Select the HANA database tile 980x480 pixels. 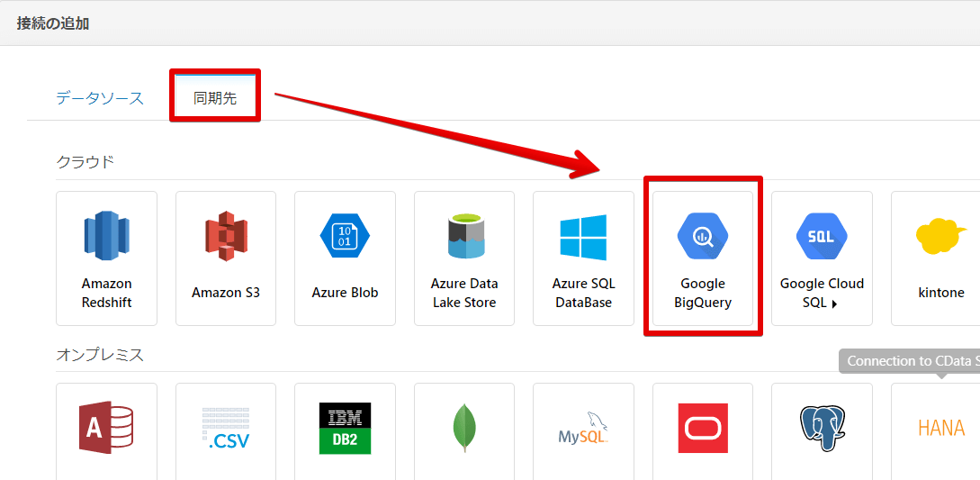(936, 431)
